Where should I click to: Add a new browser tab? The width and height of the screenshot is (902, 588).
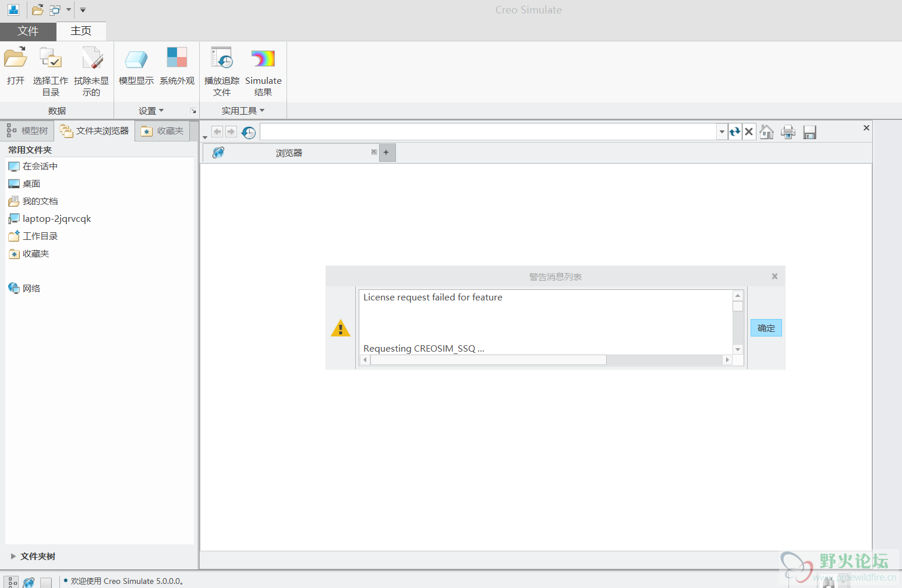(x=387, y=153)
